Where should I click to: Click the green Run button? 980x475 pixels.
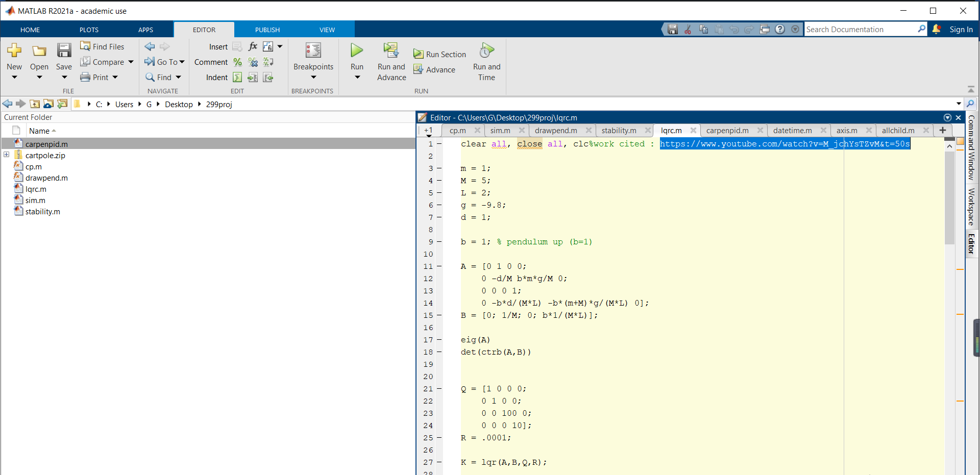[357, 51]
